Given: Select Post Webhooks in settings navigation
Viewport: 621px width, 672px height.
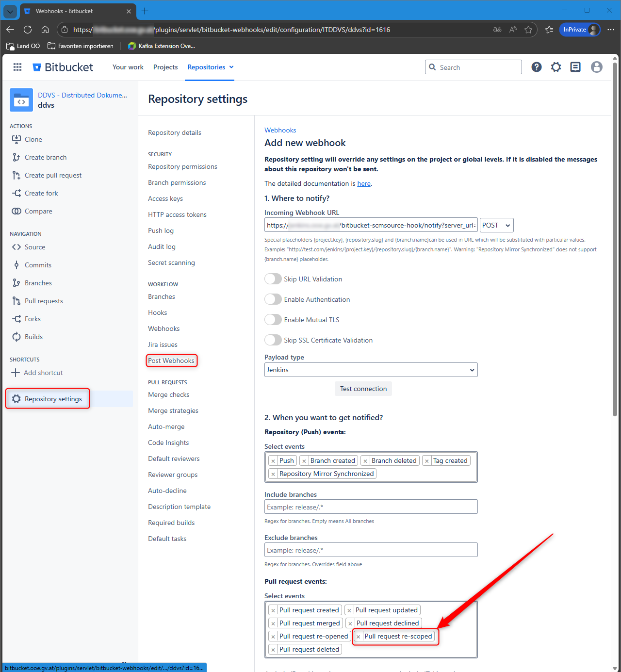Looking at the screenshot, I should [x=171, y=361].
